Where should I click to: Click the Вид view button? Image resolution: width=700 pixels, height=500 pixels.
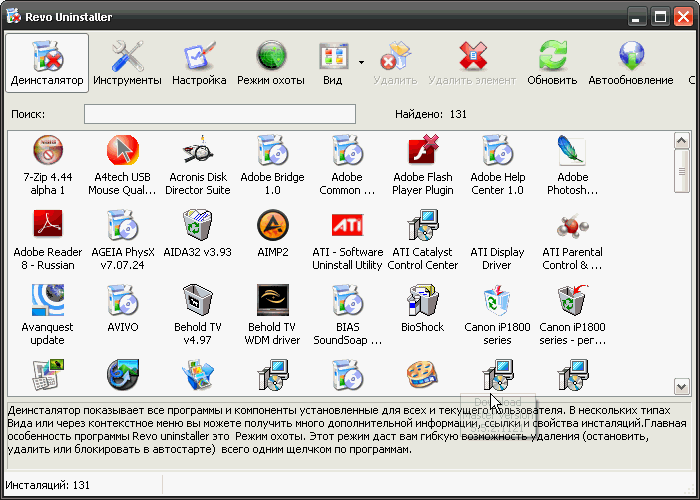(x=333, y=63)
